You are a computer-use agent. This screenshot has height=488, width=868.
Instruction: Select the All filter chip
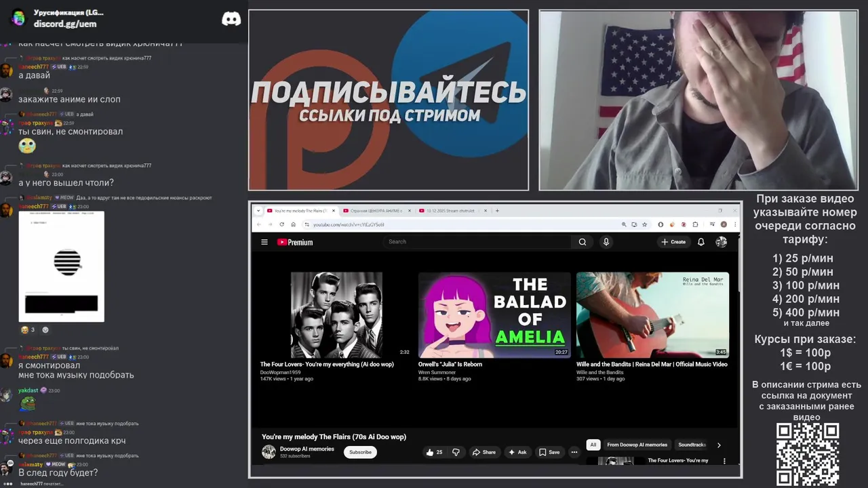[593, 445]
